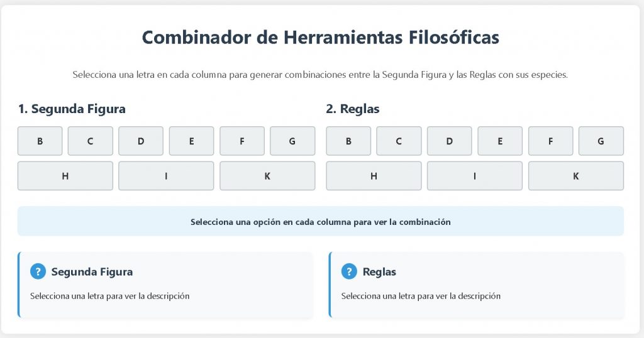The width and height of the screenshot is (644, 338).
Task: Select wide H button under Segunda Figura
Action: (65, 176)
